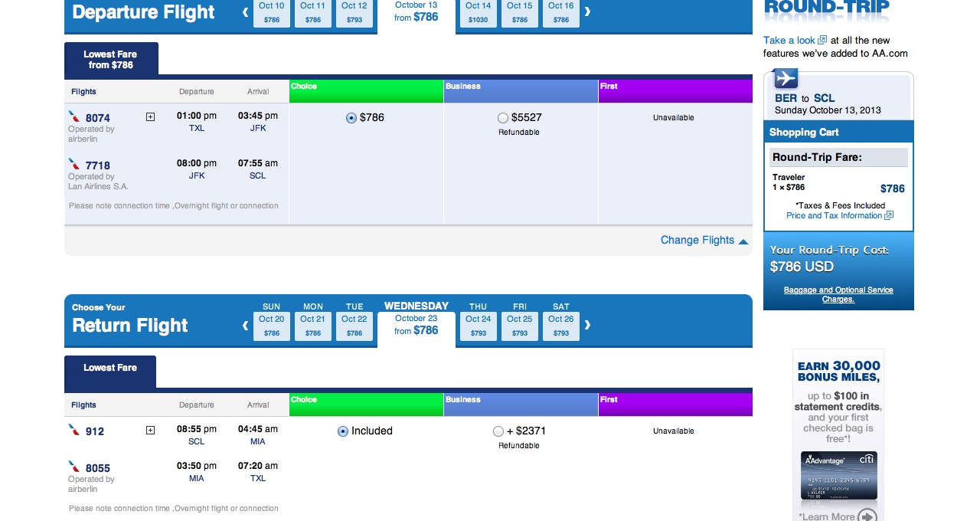Click the EARN 30,000 BONUS MILES ad heading
980x521 pixels.
click(x=838, y=372)
